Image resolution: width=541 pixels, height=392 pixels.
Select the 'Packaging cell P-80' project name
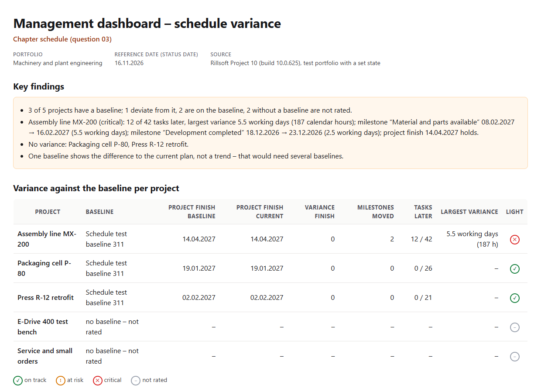[x=44, y=268]
